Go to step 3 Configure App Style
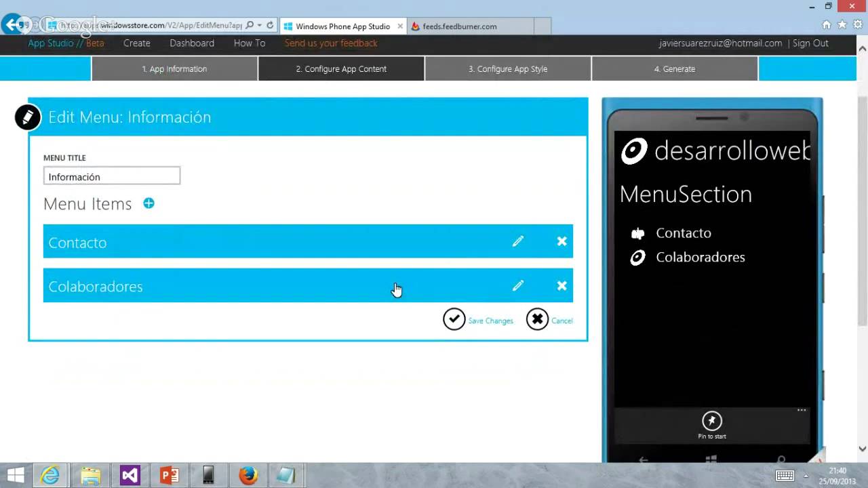Screen dimensions: 868x488 coord(508,68)
